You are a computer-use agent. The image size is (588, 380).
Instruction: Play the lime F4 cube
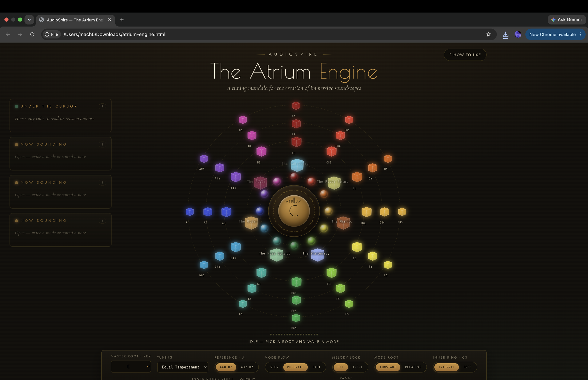(x=340, y=288)
